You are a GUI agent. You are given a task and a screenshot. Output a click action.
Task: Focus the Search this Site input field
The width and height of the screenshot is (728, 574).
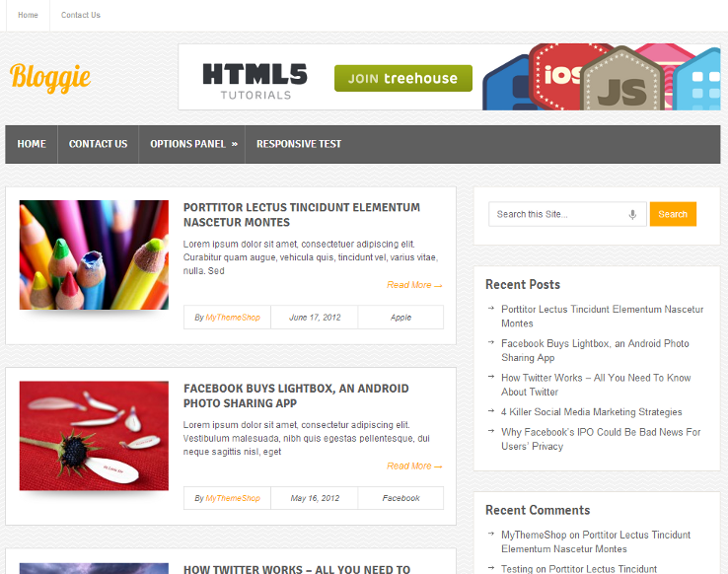point(558,214)
